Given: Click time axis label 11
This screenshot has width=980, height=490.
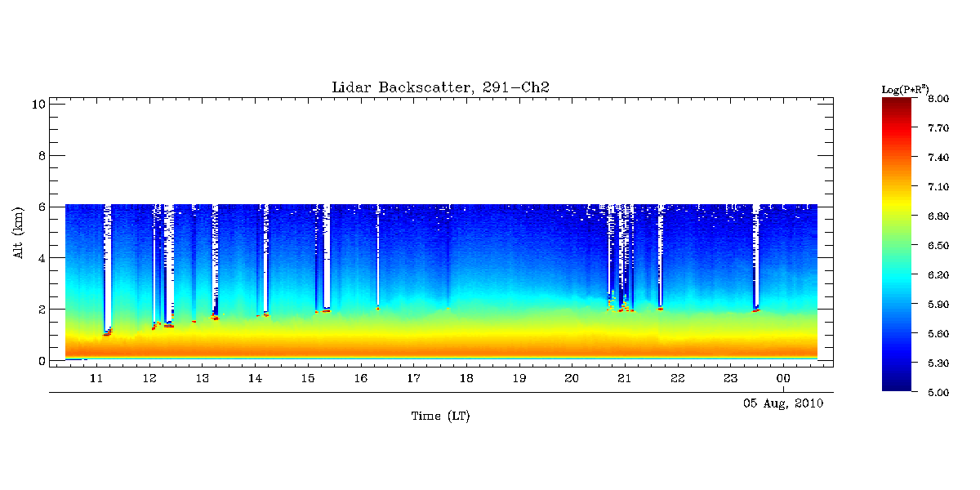Looking at the screenshot, I should 96,379.
